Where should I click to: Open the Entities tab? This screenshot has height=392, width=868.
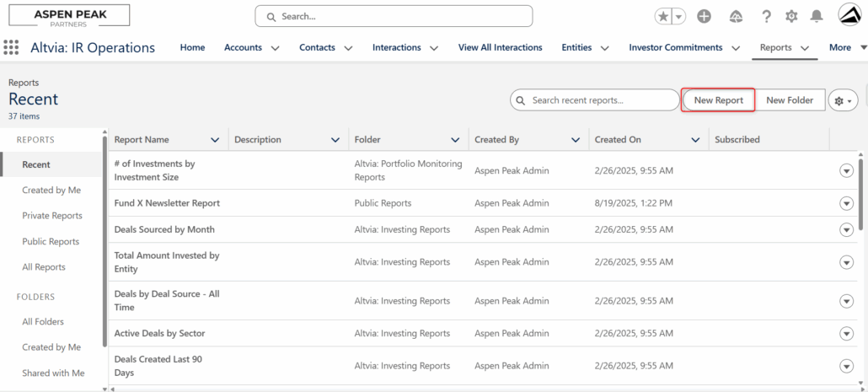[x=576, y=47]
